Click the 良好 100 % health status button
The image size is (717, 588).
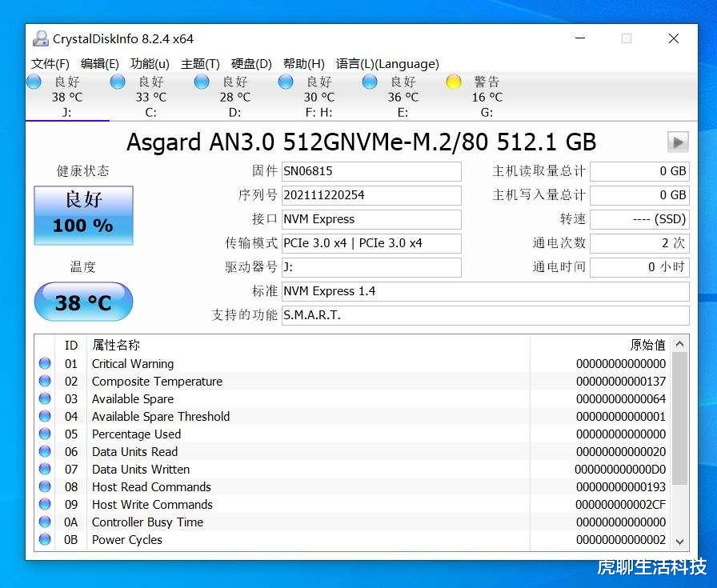[x=84, y=215]
